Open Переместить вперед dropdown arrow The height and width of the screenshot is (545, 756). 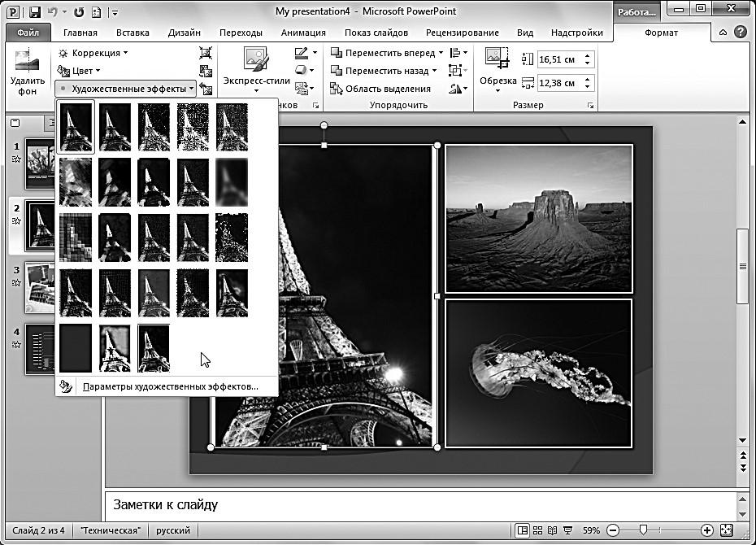pyautogui.click(x=441, y=53)
